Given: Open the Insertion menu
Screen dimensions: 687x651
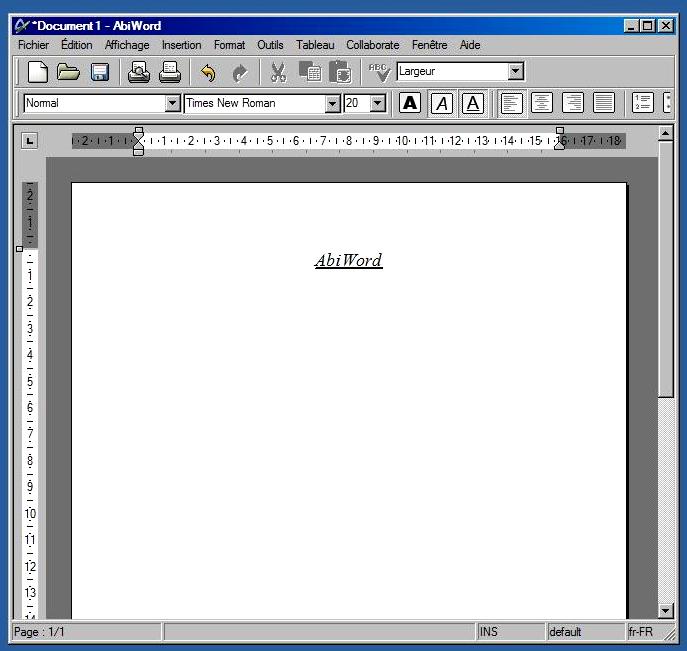Looking at the screenshot, I should pyautogui.click(x=181, y=45).
